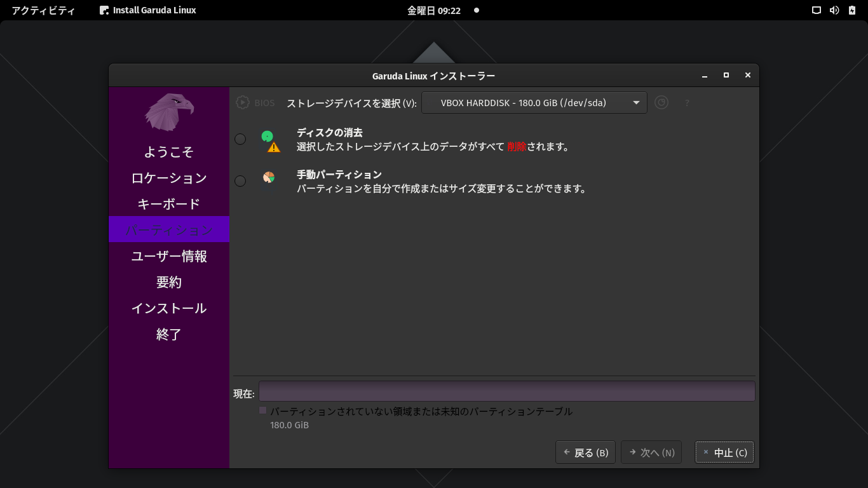Click ディスクの消去 heading text
868x488 pixels.
[x=330, y=133]
